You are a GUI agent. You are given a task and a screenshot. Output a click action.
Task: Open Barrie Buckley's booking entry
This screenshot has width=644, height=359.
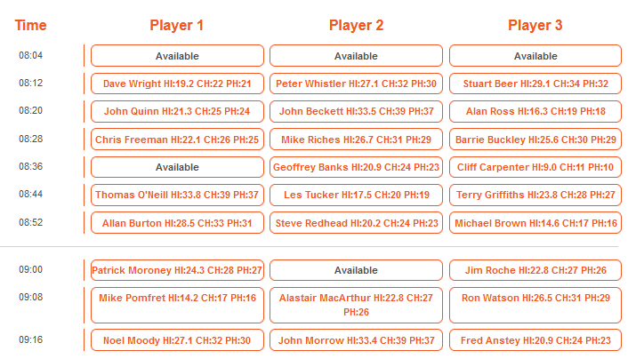click(535, 140)
